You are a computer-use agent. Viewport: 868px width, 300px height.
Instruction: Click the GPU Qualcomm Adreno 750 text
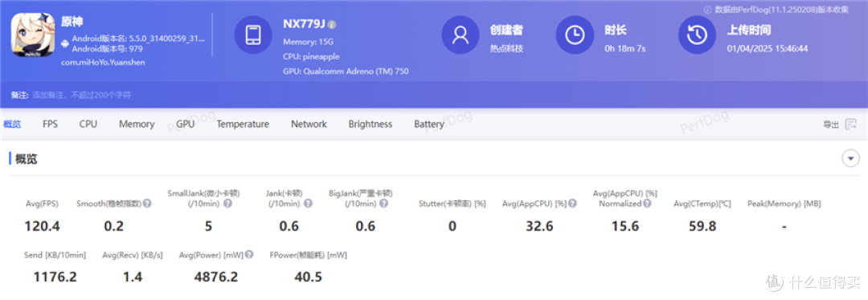click(x=346, y=72)
